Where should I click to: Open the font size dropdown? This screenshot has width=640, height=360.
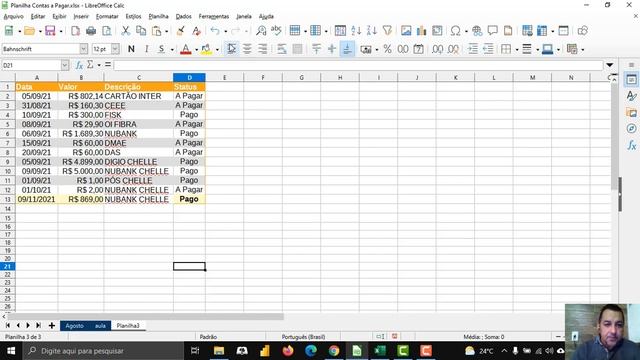115,49
